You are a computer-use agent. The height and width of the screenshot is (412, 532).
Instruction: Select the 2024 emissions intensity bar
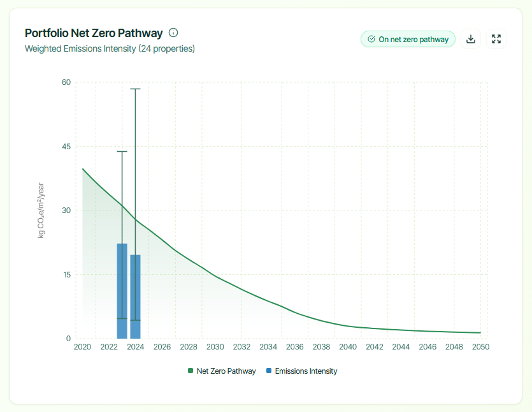(x=134, y=293)
